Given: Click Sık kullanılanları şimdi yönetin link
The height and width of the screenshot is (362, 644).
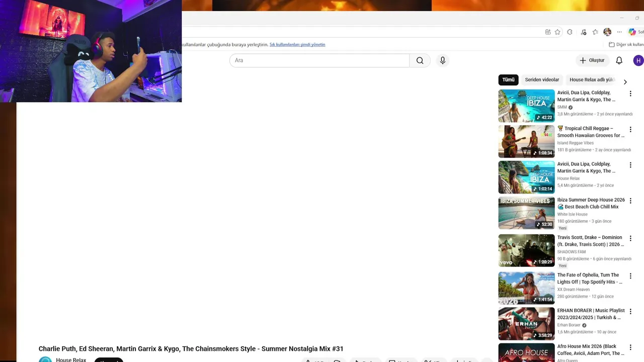Looking at the screenshot, I should coord(297,45).
